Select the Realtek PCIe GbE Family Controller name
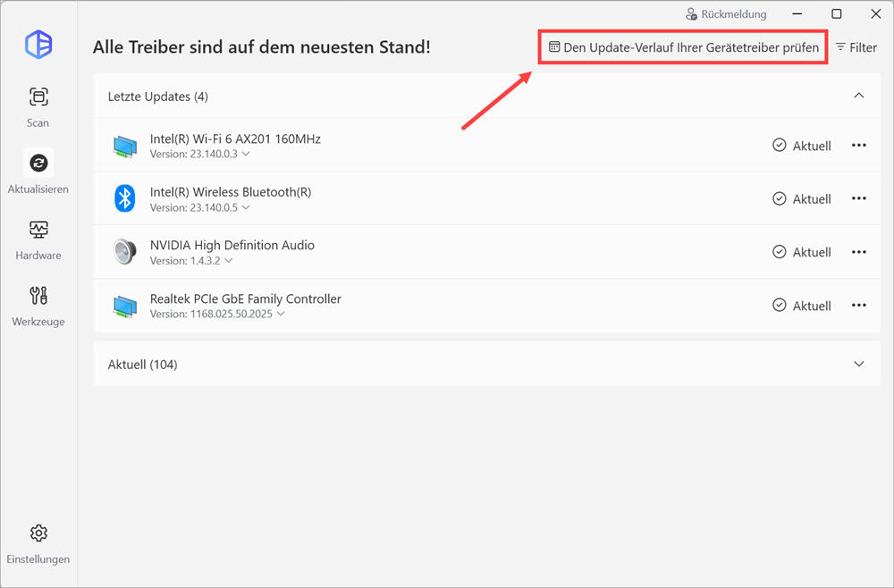 245,298
